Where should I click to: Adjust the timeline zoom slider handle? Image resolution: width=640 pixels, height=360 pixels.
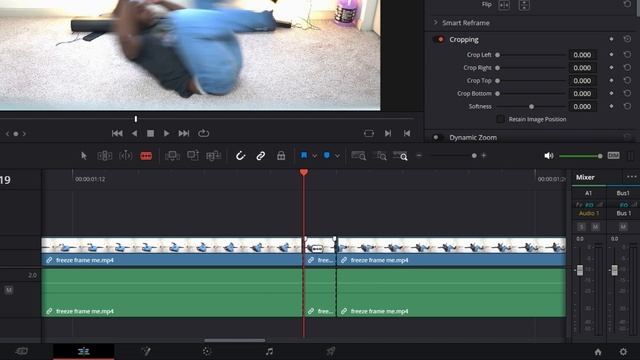point(474,156)
